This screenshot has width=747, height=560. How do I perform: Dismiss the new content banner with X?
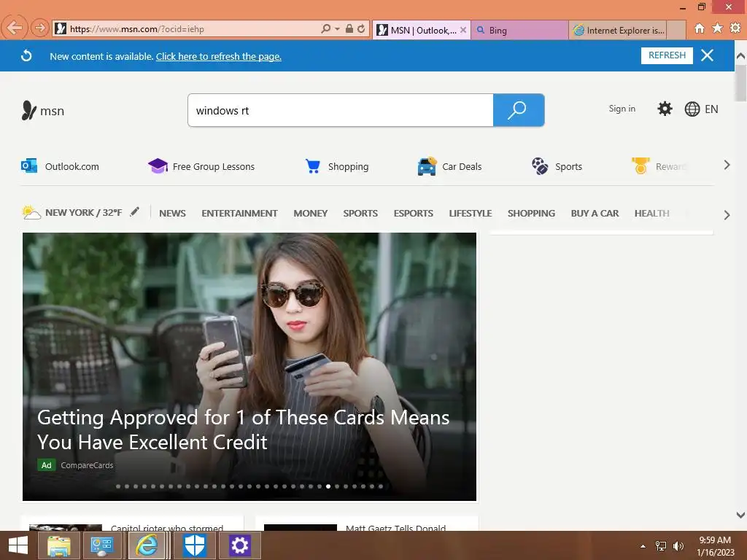[708, 55]
